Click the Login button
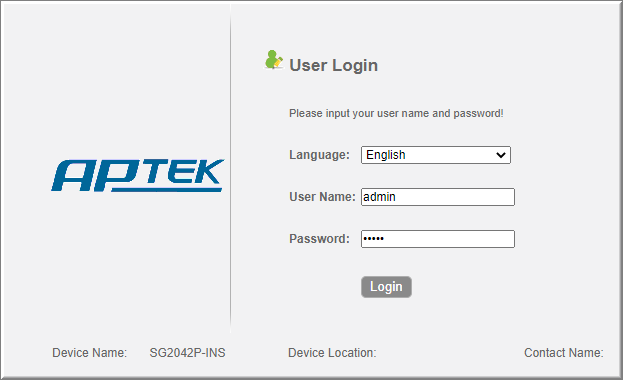 [x=386, y=287]
